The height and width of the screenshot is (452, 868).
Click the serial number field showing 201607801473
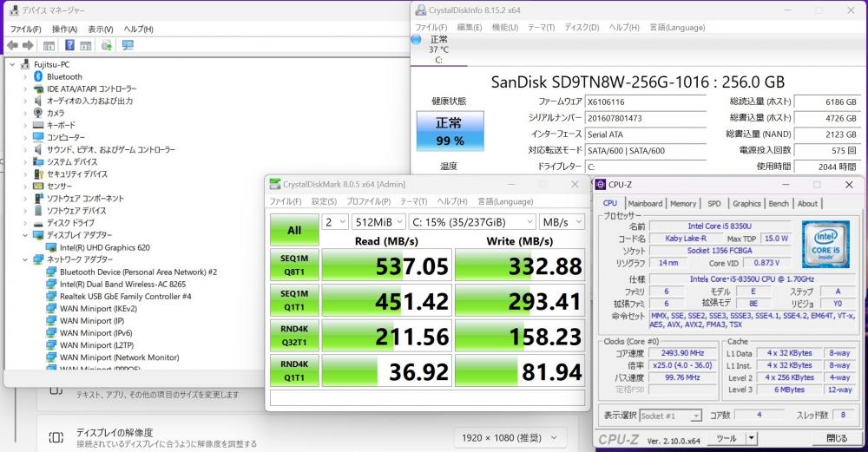646,118
